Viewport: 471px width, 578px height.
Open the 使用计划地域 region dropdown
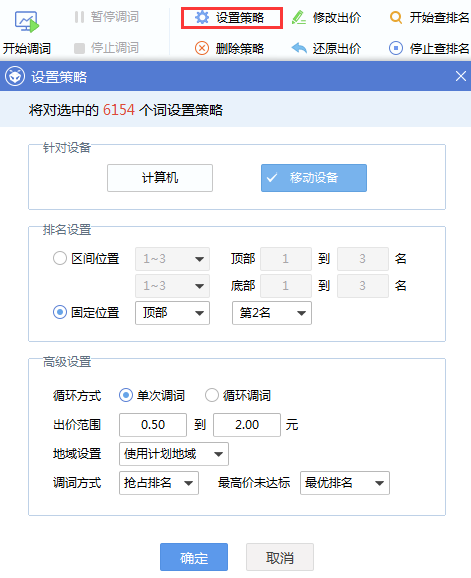click(x=174, y=454)
